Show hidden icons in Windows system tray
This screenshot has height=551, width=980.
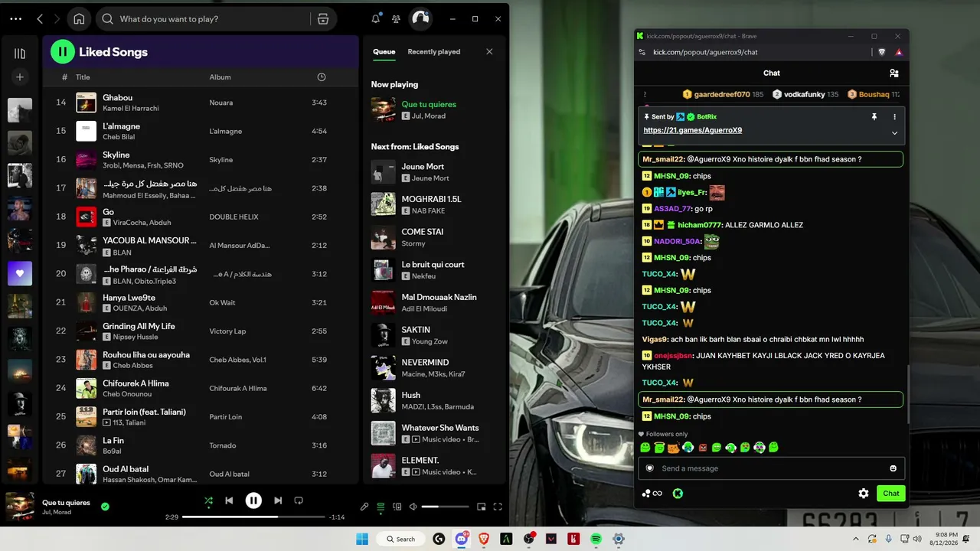click(x=856, y=539)
